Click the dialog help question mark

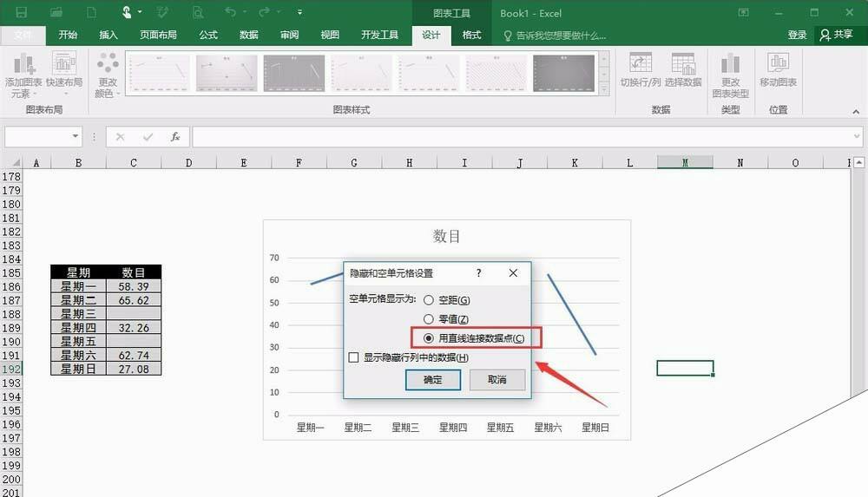479,273
